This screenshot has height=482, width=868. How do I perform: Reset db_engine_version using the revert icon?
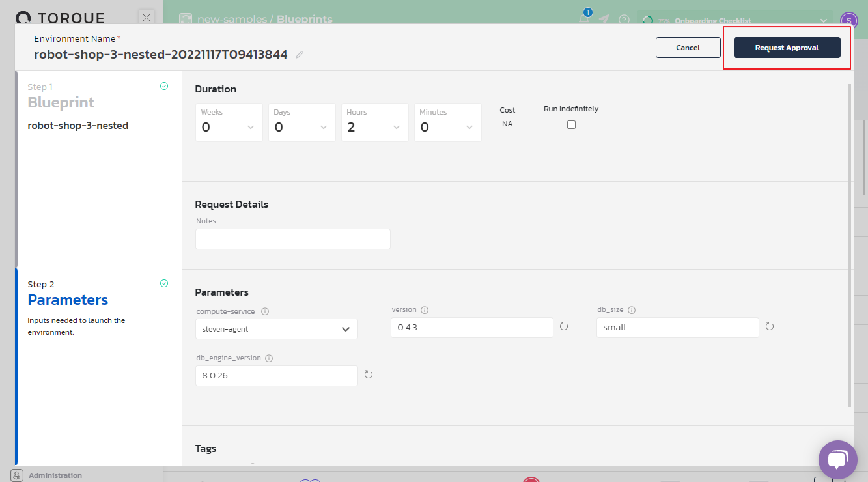click(x=369, y=375)
